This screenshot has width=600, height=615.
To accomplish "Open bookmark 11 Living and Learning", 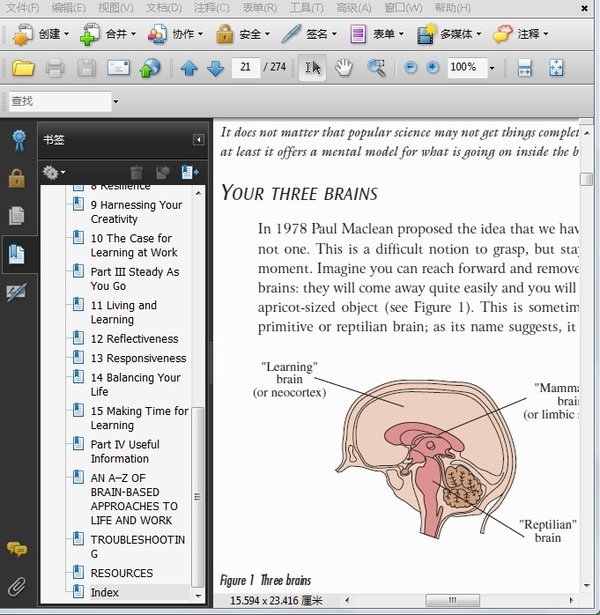I will tap(124, 312).
